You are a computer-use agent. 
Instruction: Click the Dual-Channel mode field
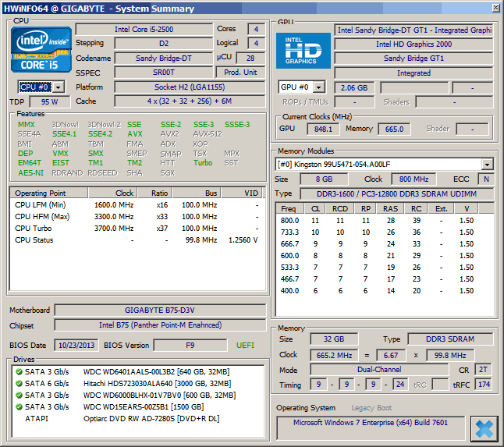[x=379, y=370]
